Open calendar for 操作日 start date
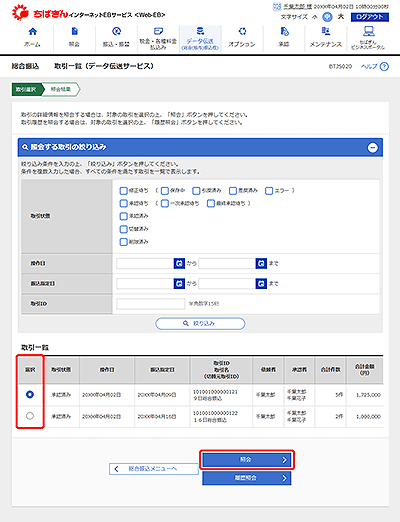The image size is (400, 522). click(x=179, y=264)
